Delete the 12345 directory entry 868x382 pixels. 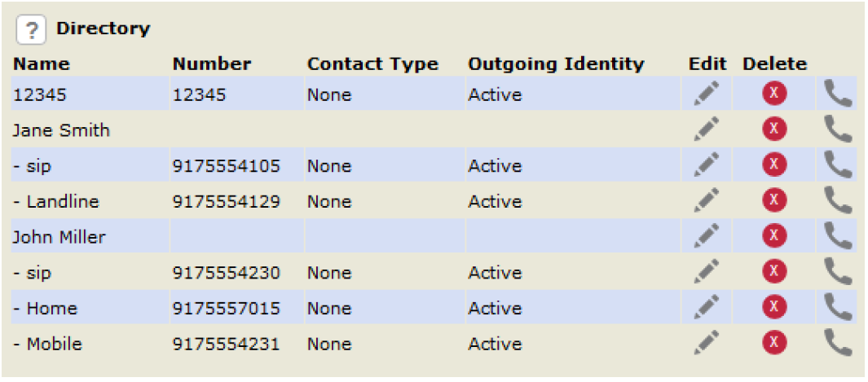pos(774,94)
